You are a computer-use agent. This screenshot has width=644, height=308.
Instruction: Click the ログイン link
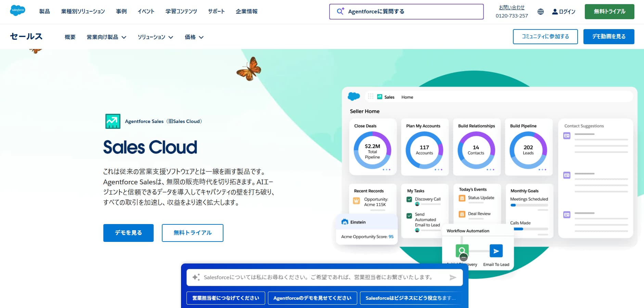coord(567,12)
